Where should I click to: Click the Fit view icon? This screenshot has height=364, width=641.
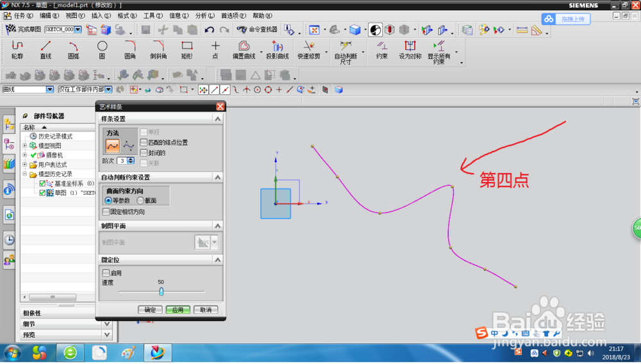(x=314, y=30)
